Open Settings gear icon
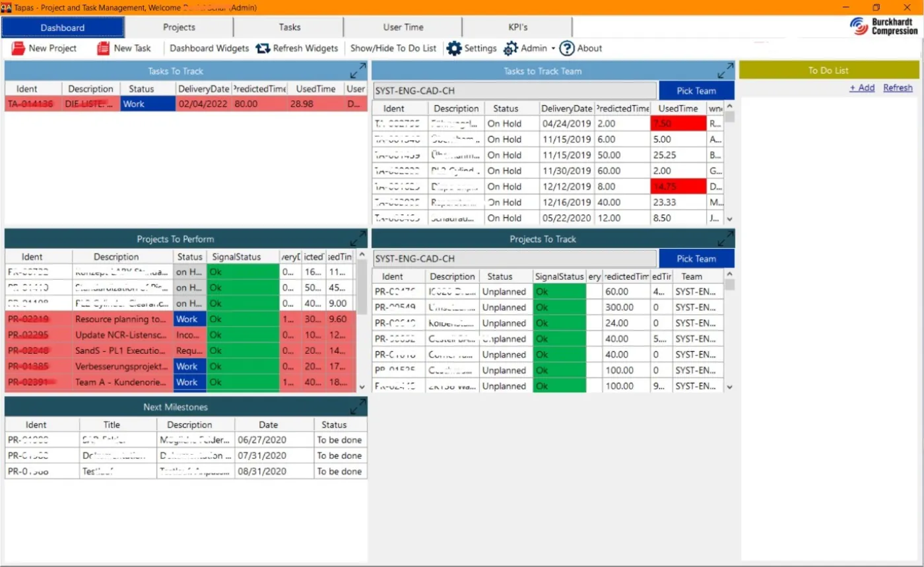 (x=454, y=48)
